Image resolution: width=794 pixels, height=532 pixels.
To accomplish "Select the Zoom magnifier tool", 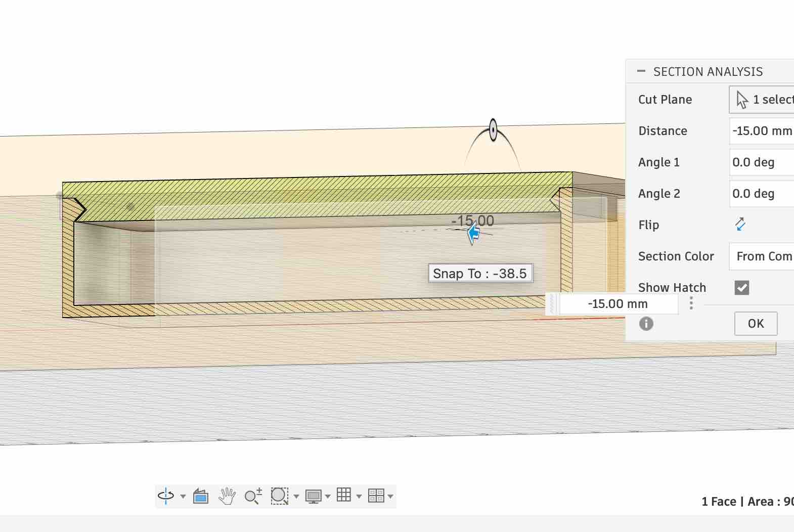I will [x=253, y=496].
